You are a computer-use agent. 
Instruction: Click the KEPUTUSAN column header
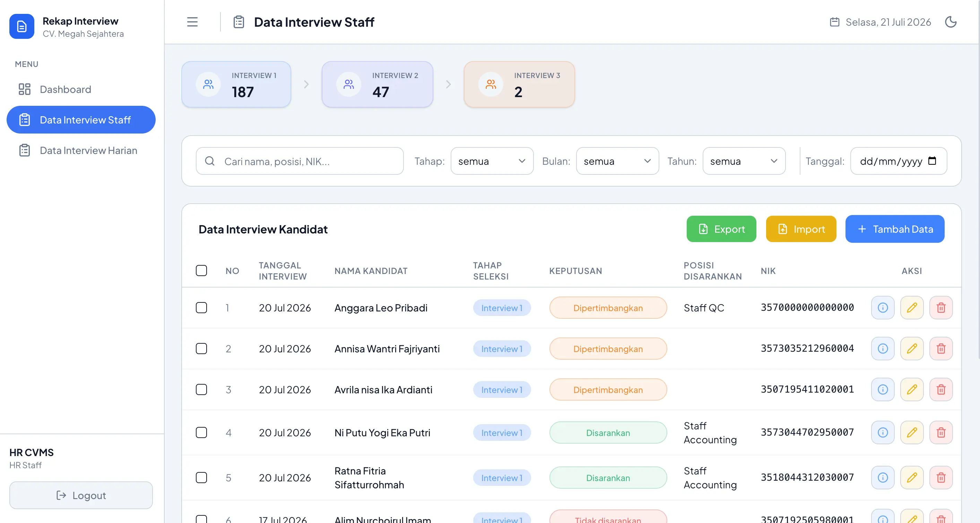pyautogui.click(x=575, y=271)
